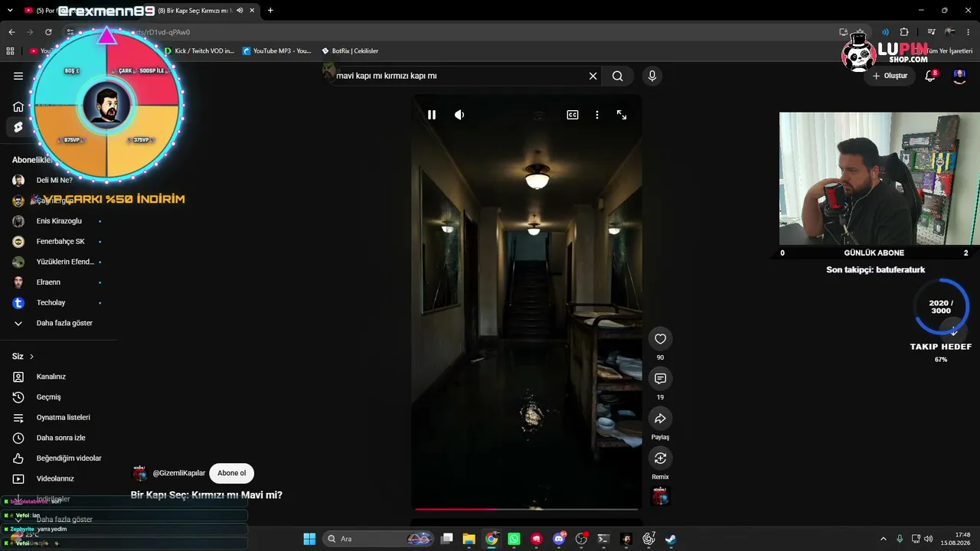
Task: Start voice search with the microphone
Action: (652, 76)
